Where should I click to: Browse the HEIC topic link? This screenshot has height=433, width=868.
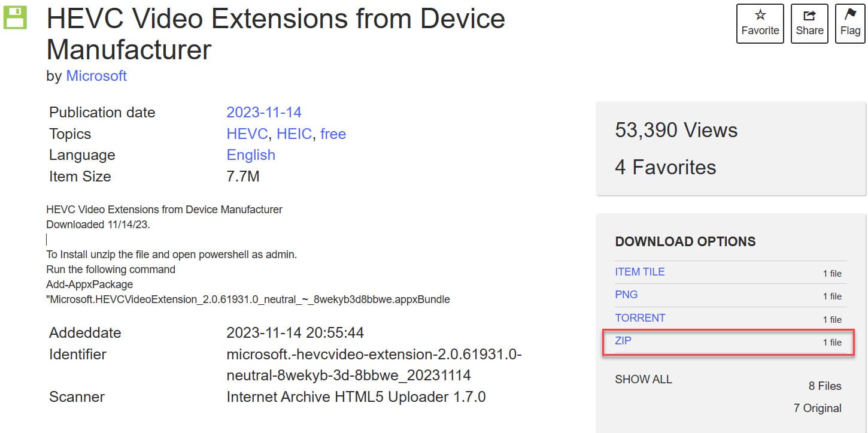pos(294,134)
